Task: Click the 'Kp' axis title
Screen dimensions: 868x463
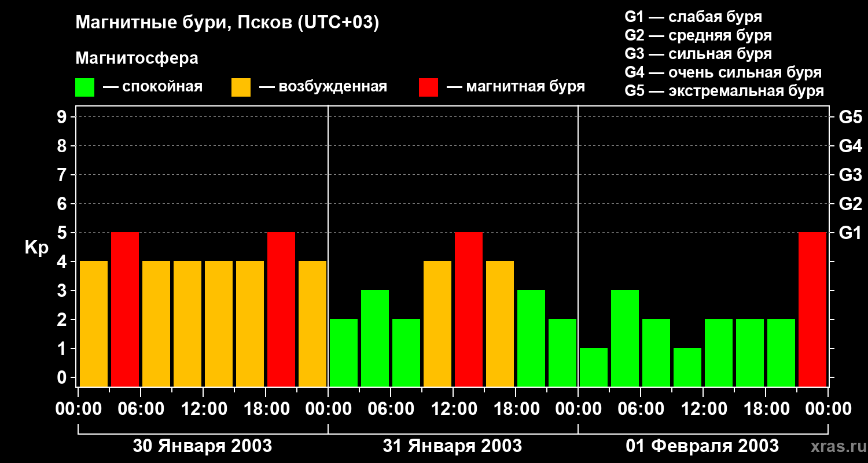Action: 36,248
